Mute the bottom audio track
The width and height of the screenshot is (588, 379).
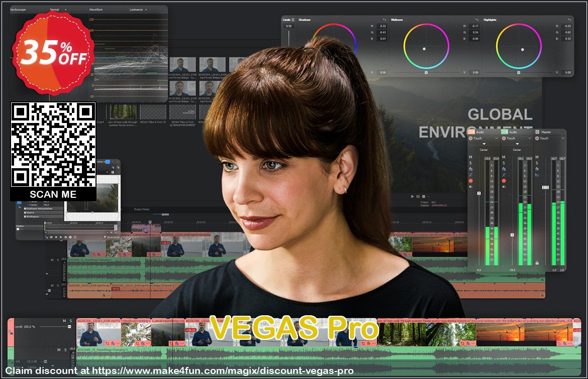click(x=58, y=350)
